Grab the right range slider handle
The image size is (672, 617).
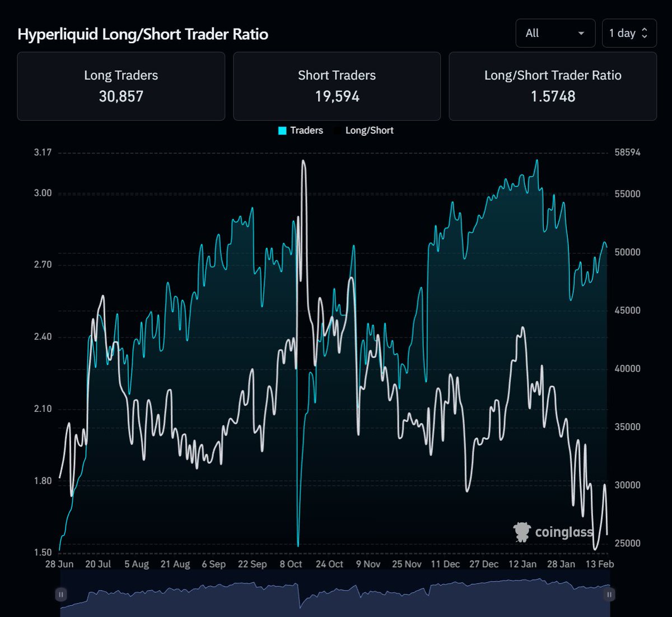[x=609, y=594]
